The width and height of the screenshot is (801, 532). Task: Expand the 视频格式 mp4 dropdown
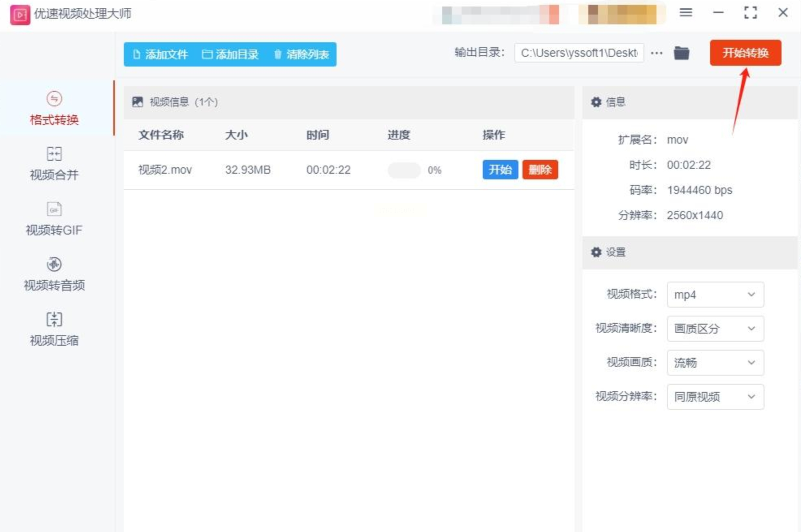(715, 295)
